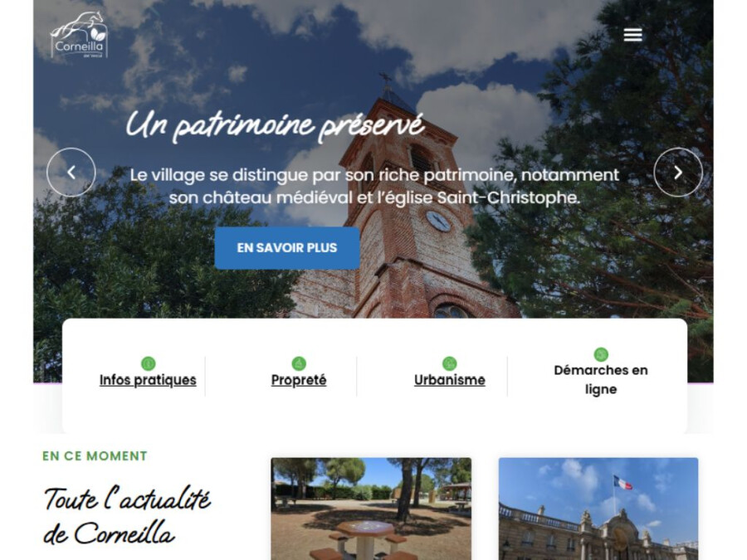The height and width of the screenshot is (560, 747).
Task: Open the news thumbnail showing picnic tables
Action: pyautogui.click(x=371, y=509)
